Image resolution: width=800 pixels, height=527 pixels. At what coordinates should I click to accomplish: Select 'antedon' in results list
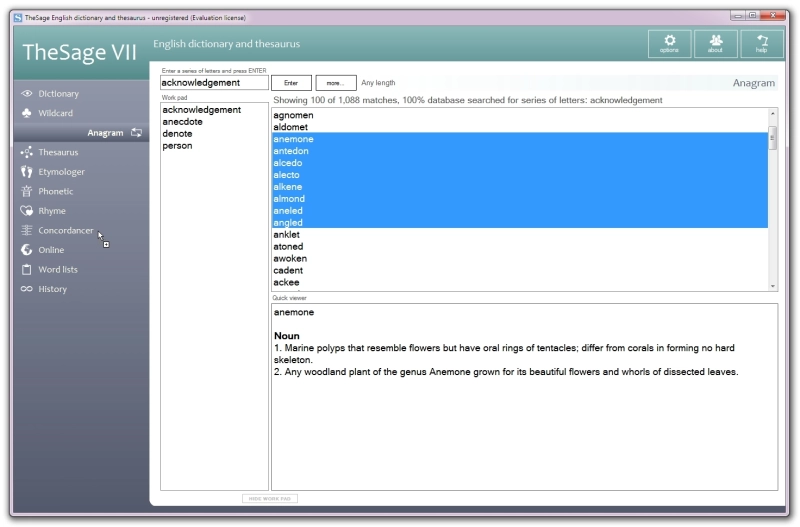point(520,151)
